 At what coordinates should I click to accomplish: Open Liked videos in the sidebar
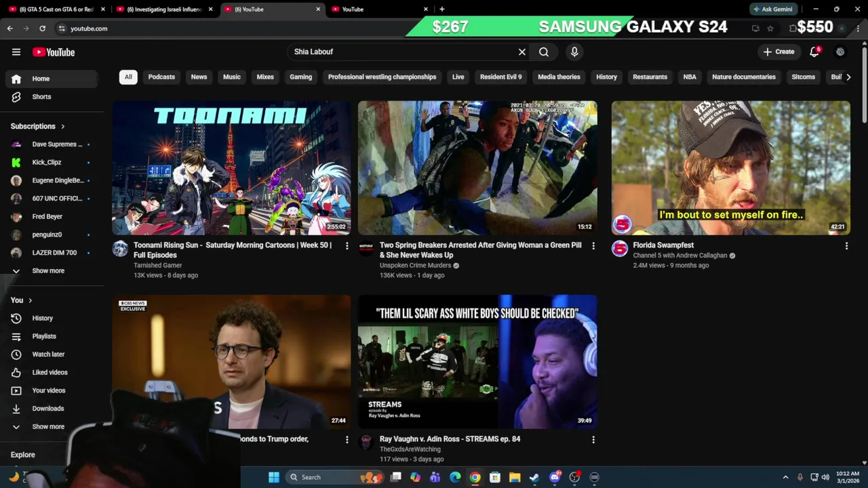[x=52, y=372]
